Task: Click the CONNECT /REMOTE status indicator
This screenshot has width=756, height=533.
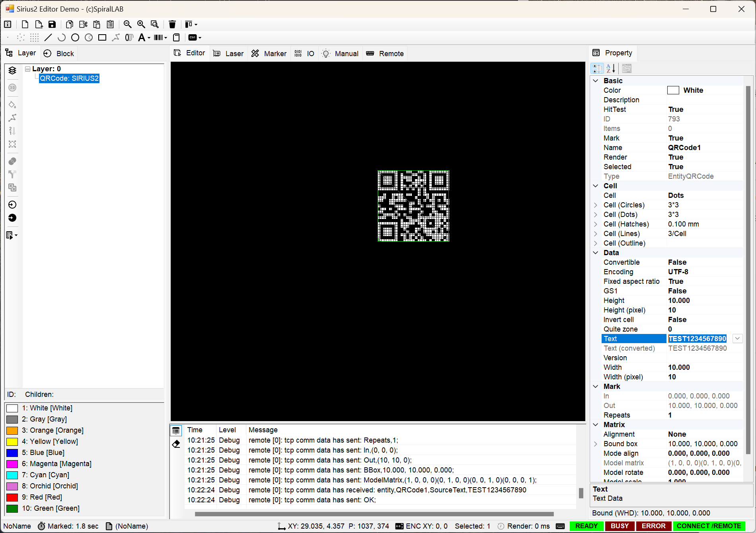Action: tap(709, 526)
